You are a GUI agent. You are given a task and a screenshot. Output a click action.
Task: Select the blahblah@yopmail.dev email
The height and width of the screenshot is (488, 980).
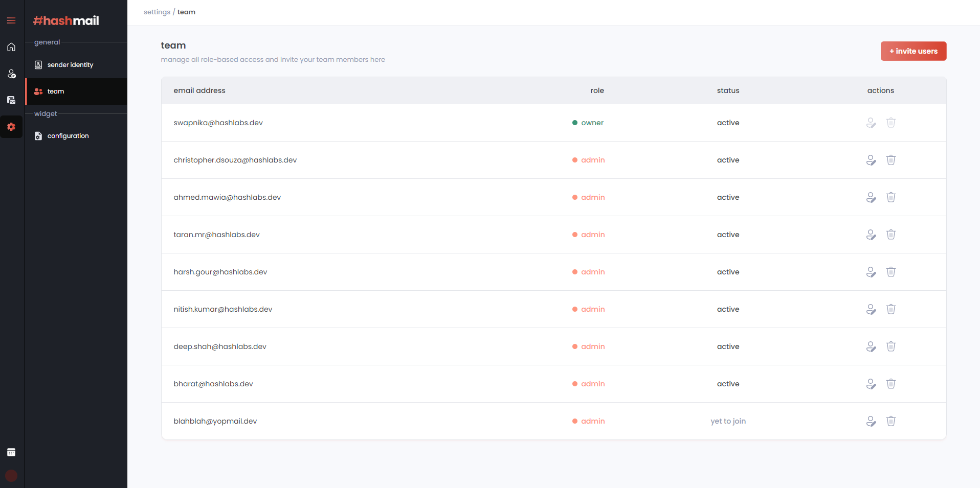point(215,421)
